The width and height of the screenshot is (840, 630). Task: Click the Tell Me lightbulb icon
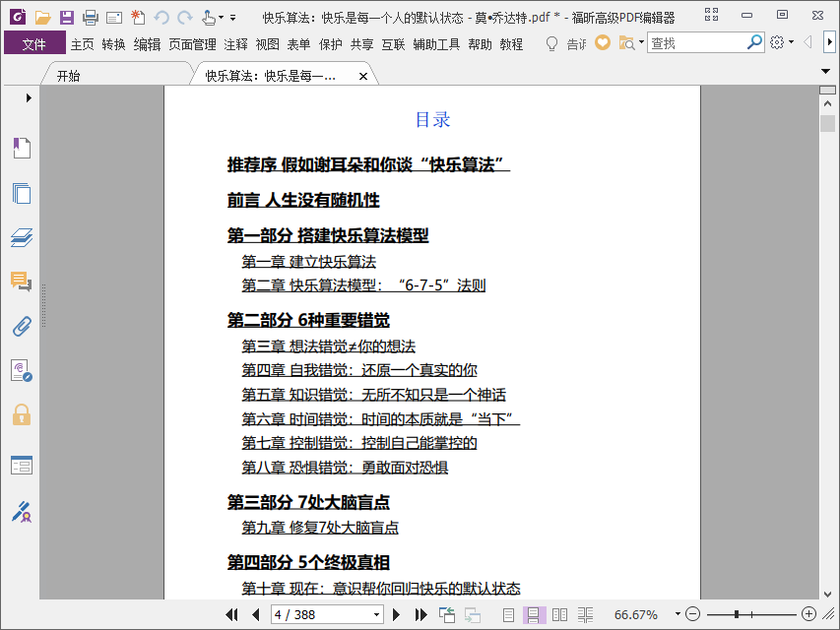coord(551,43)
